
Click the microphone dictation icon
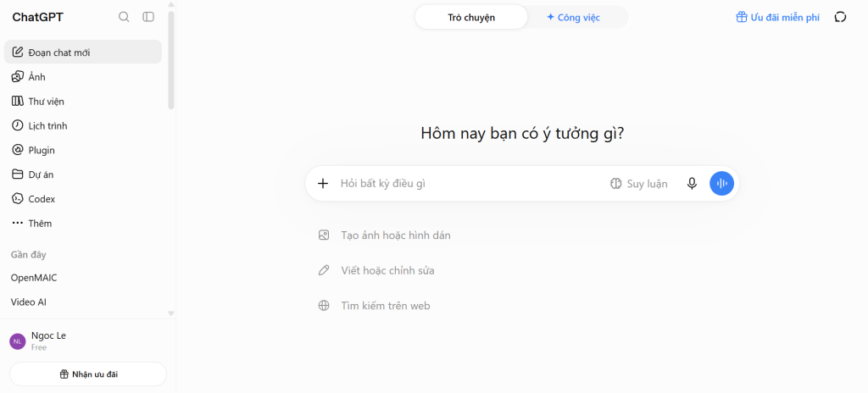tap(692, 183)
